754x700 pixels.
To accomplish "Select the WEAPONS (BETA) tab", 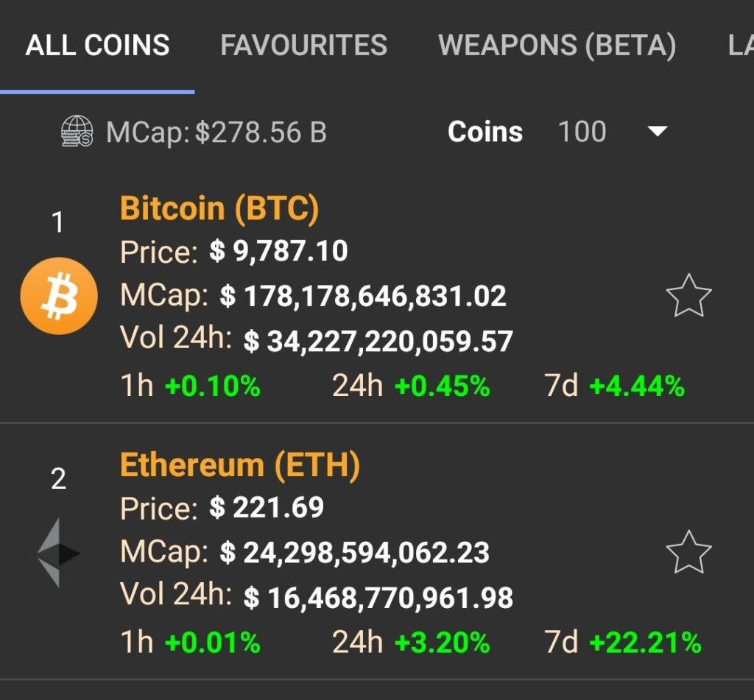I will [557, 46].
